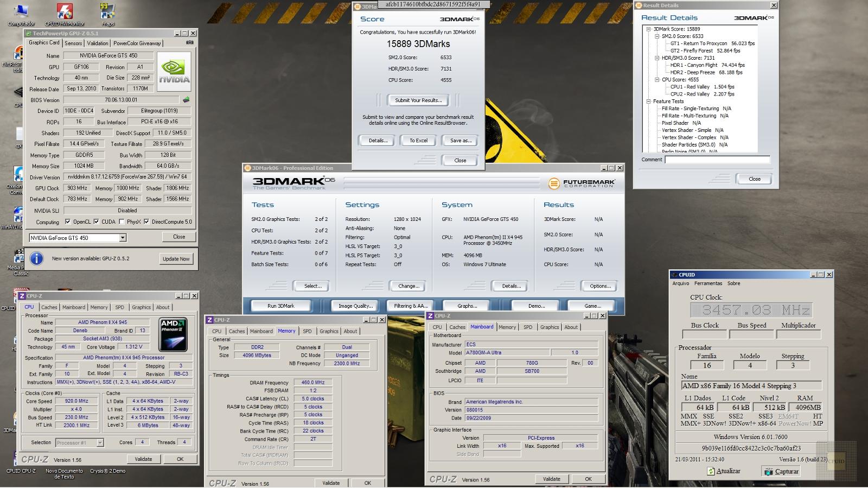Click Image Quality button in 3DMark06
The height and width of the screenshot is (488, 868).
click(x=355, y=306)
